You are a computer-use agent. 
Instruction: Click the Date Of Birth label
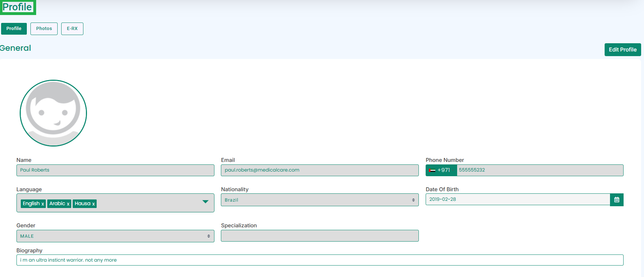(x=442, y=189)
